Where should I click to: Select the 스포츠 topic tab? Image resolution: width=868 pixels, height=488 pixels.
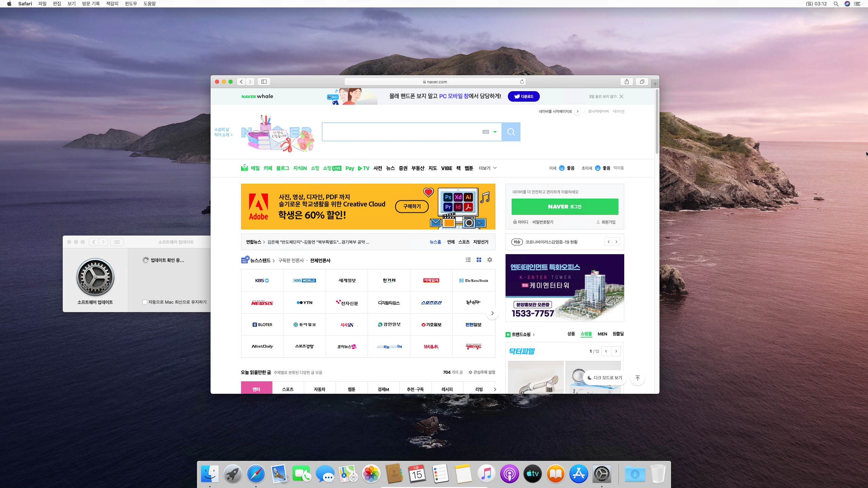click(x=288, y=389)
